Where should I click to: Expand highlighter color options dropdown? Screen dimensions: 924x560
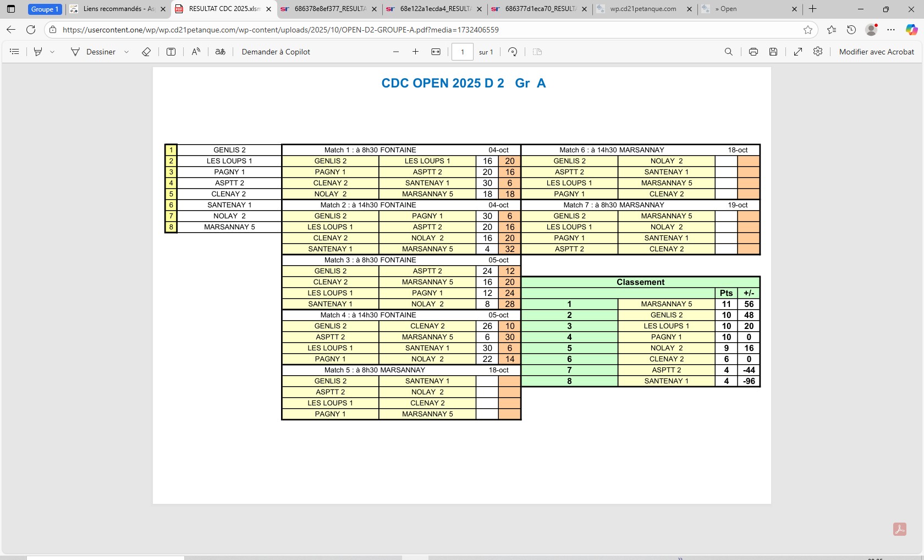[52, 52]
